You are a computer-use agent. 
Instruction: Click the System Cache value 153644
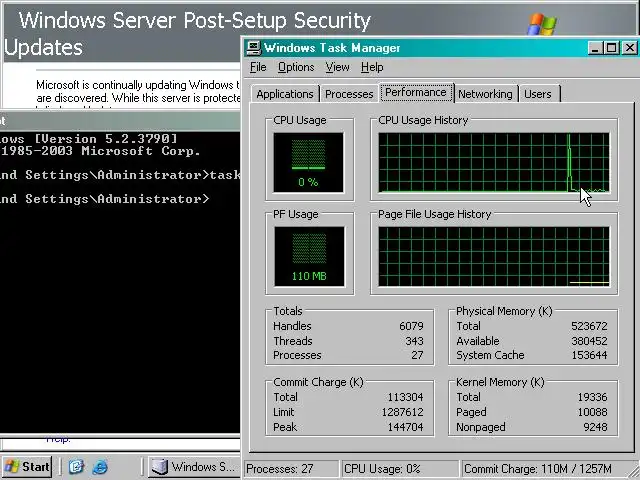coord(589,355)
